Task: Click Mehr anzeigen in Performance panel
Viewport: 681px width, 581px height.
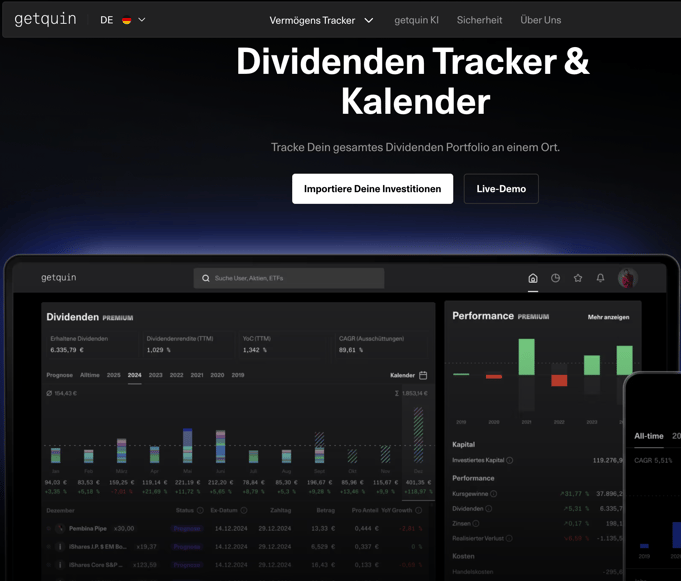Action: click(x=608, y=317)
